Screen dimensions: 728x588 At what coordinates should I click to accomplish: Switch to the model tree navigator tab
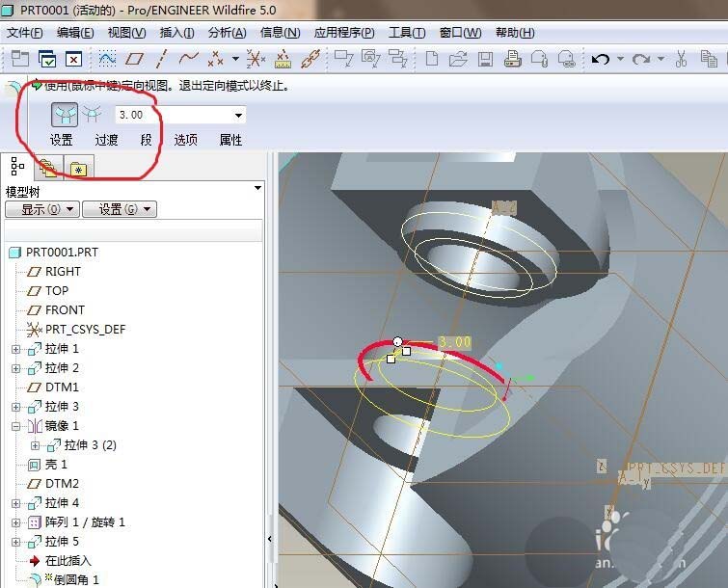pos(17,166)
